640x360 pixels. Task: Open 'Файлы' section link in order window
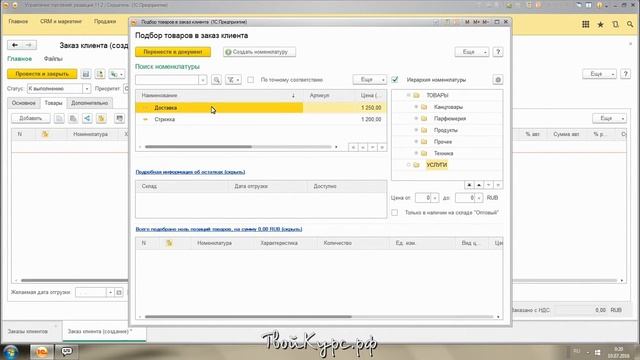click(x=53, y=59)
